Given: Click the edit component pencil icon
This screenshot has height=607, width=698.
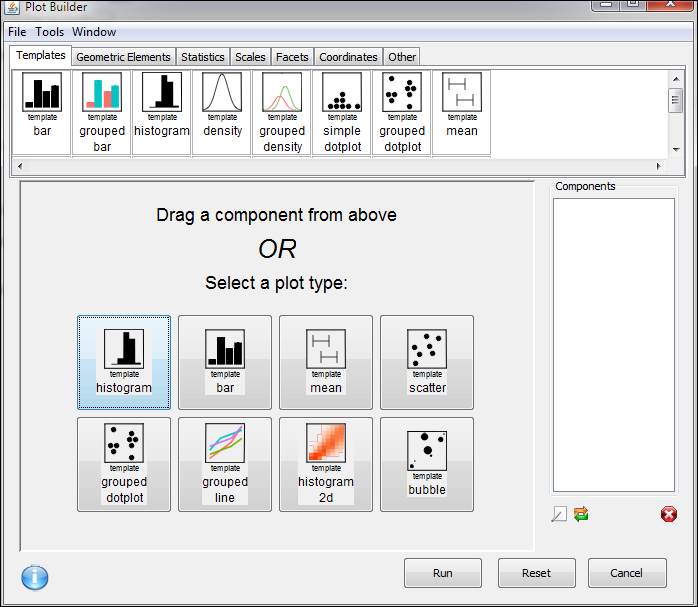Looking at the screenshot, I should click(x=559, y=514).
